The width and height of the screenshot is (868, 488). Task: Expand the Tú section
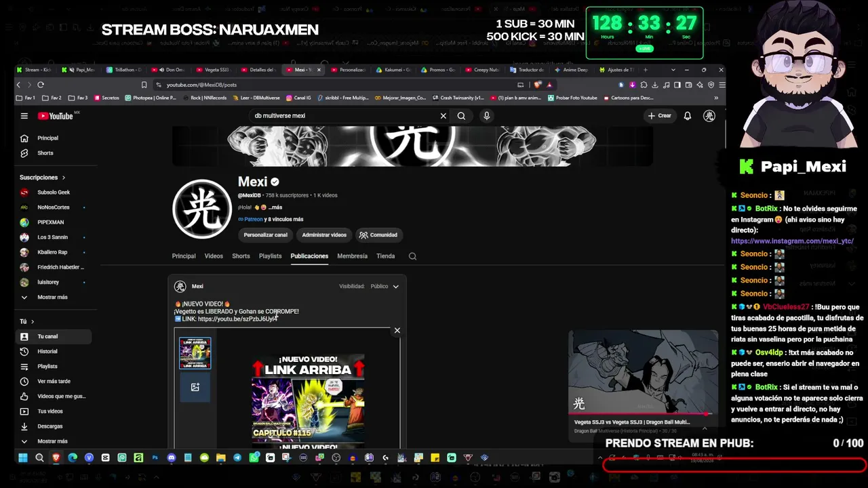27,321
